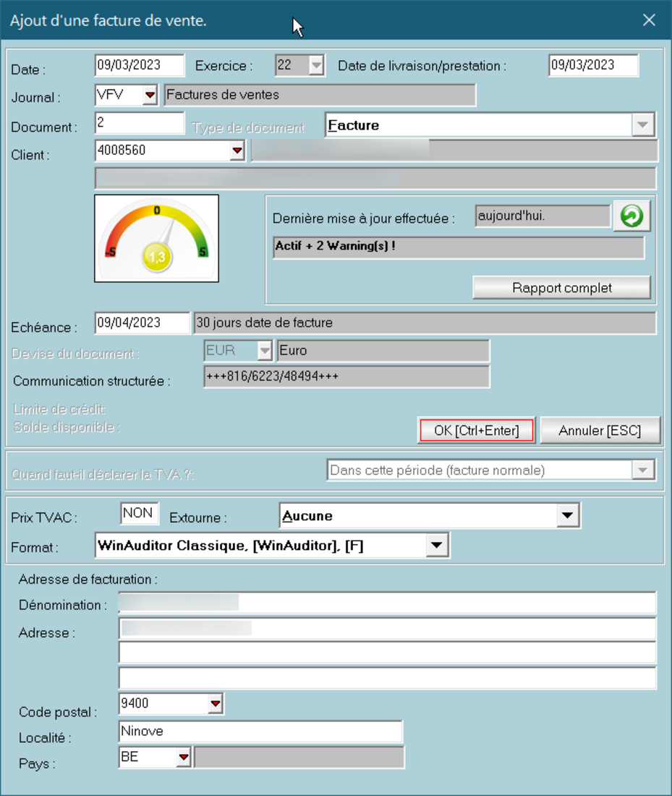Open the Type de document dropdown

(x=642, y=125)
